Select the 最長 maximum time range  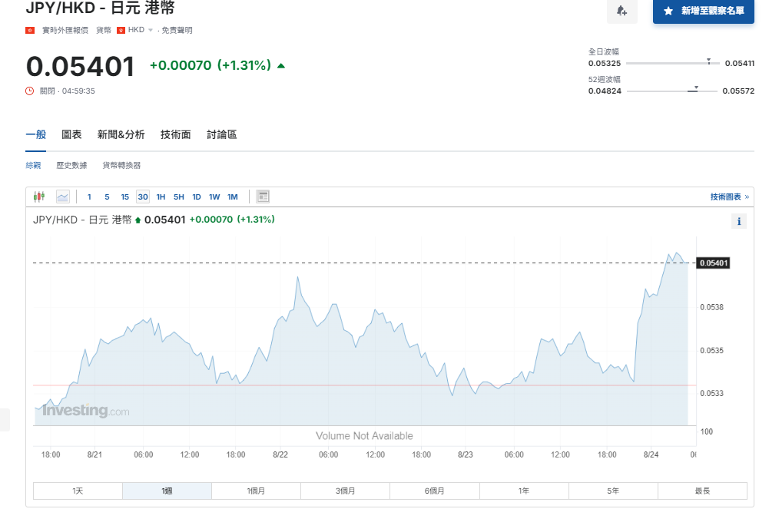[x=702, y=491]
